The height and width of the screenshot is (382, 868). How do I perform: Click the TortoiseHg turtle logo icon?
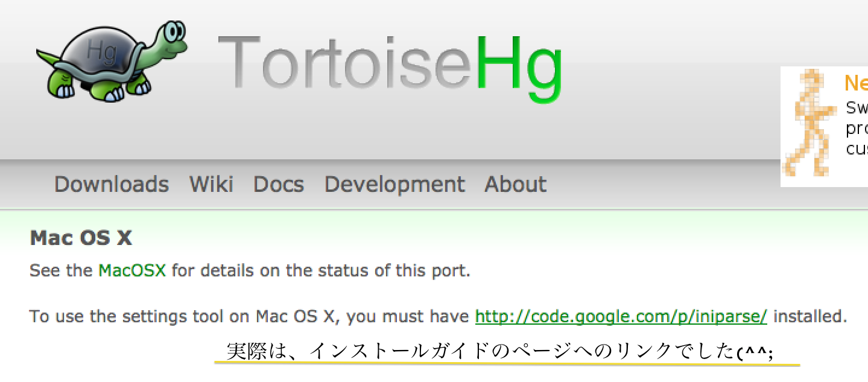[x=111, y=60]
